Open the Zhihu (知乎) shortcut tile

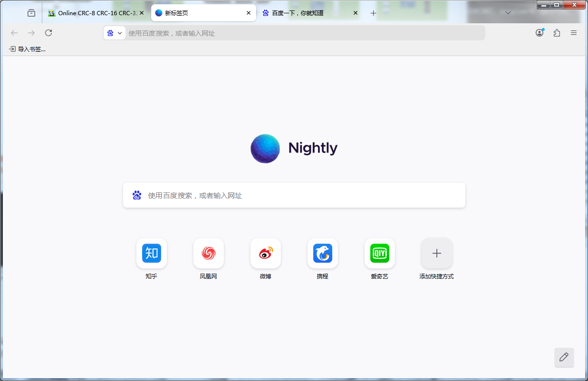point(151,253)
